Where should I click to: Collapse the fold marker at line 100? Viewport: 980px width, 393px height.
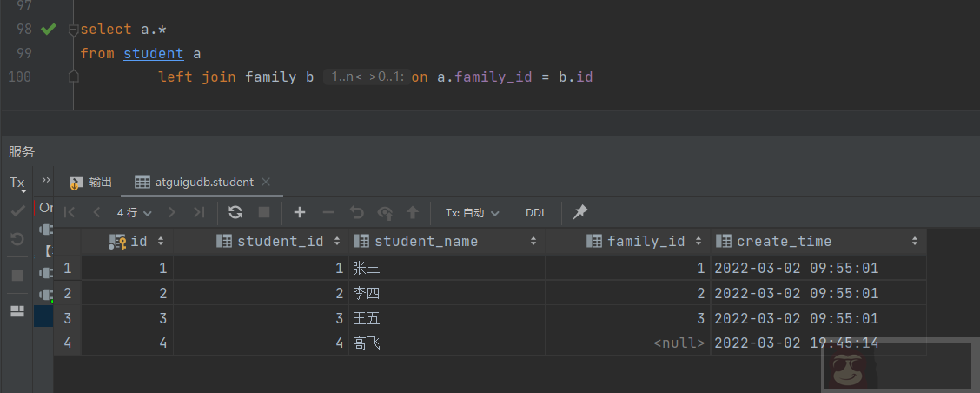[73, 77]
